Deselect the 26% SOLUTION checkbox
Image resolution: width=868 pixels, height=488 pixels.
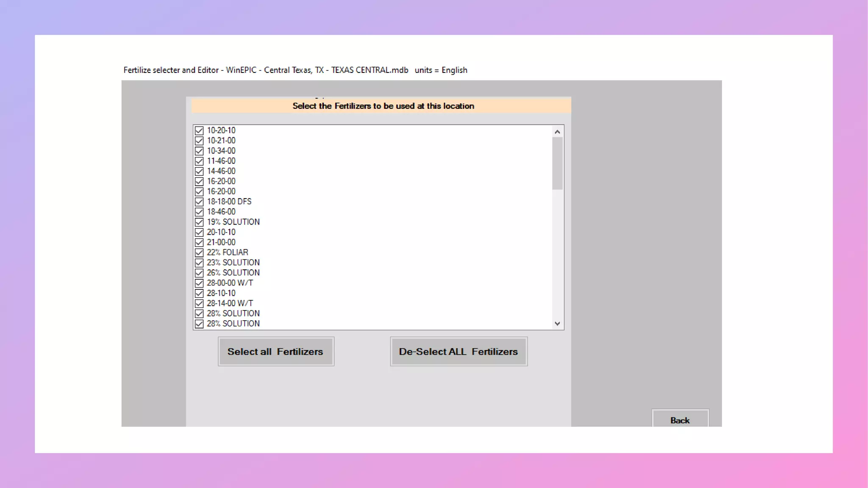199,273
